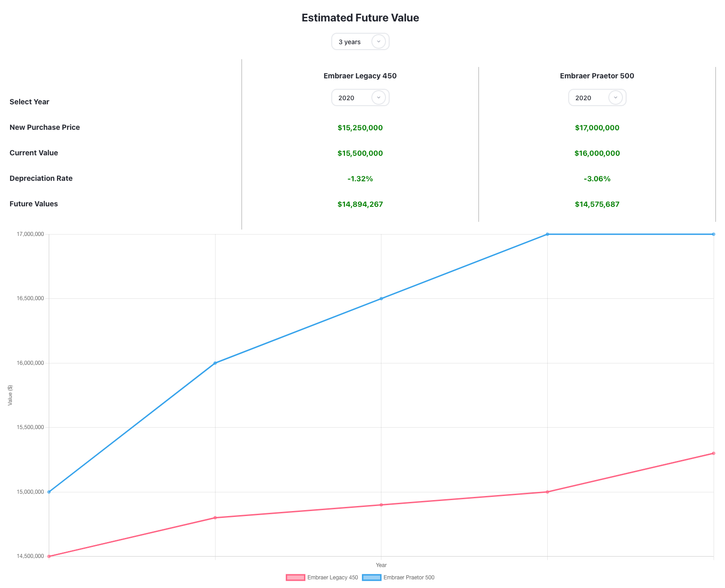Click the Value ($) y-axis title
Viewport: 725px width, 588px height.
pyautogui.click(x=10, y=395)
